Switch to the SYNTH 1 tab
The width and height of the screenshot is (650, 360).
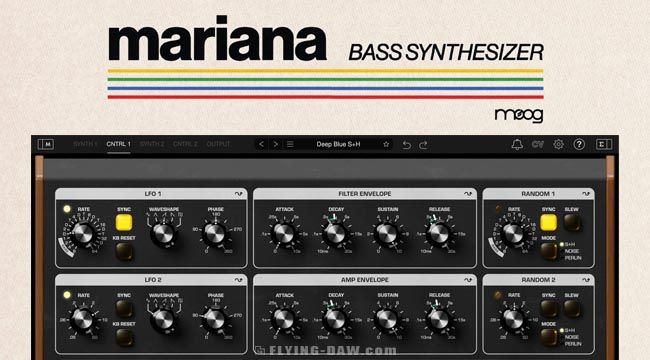click(x=85, y=144)
